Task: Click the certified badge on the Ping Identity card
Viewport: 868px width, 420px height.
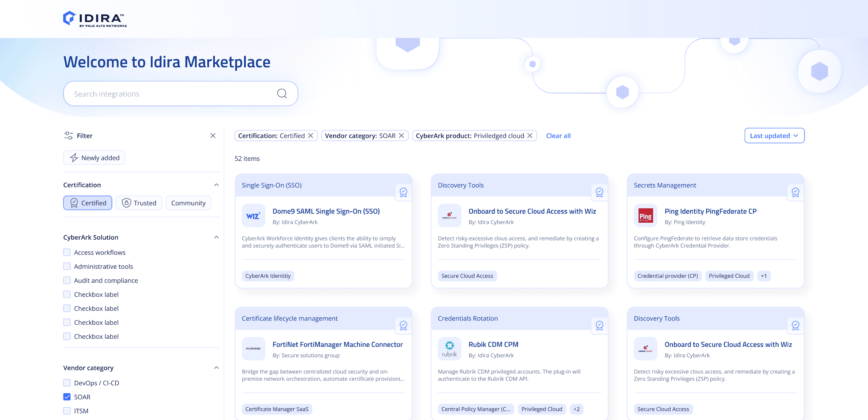Action: pos(796,192)
